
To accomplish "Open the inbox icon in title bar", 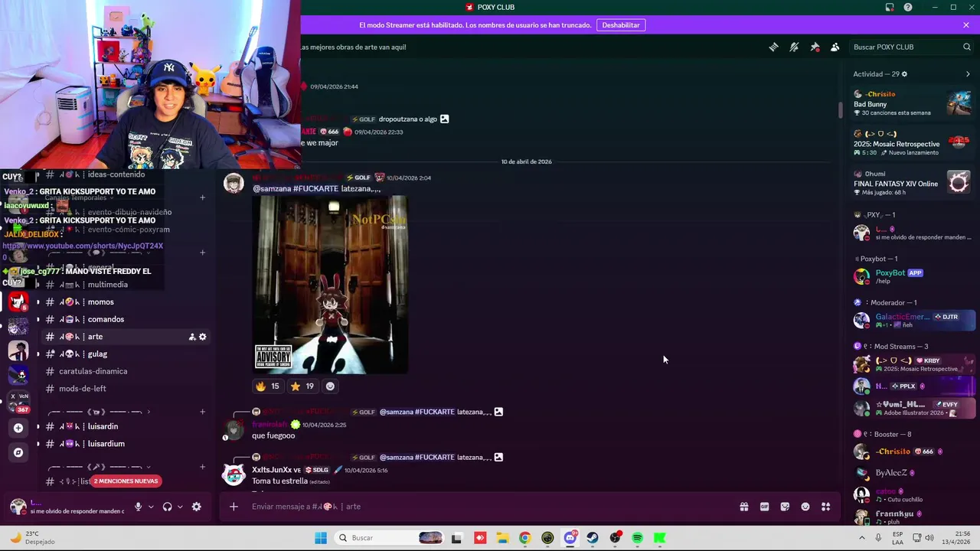I will click(890, 8).
